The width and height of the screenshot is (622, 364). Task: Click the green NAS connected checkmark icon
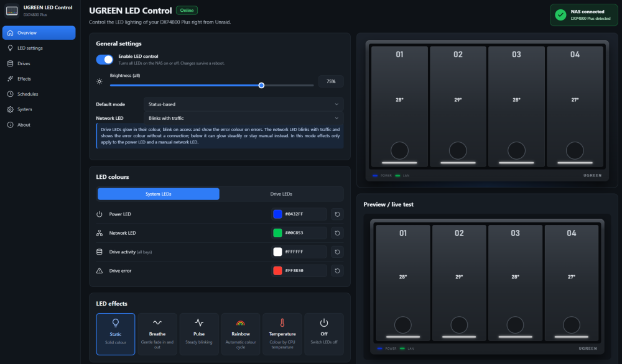(x=560, y=15)
